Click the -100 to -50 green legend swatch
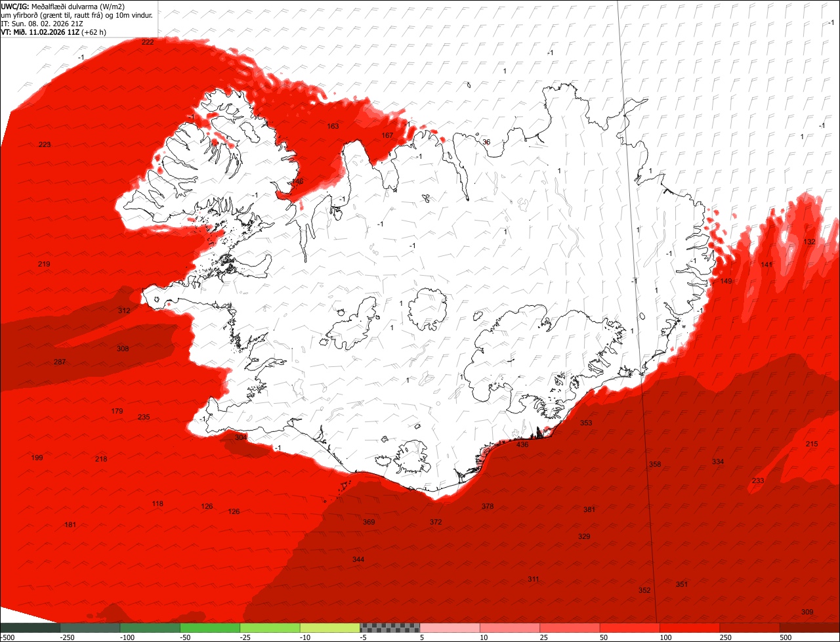Image resolution: width=840 pixels, height=642 pixels. tap(150, 628)
